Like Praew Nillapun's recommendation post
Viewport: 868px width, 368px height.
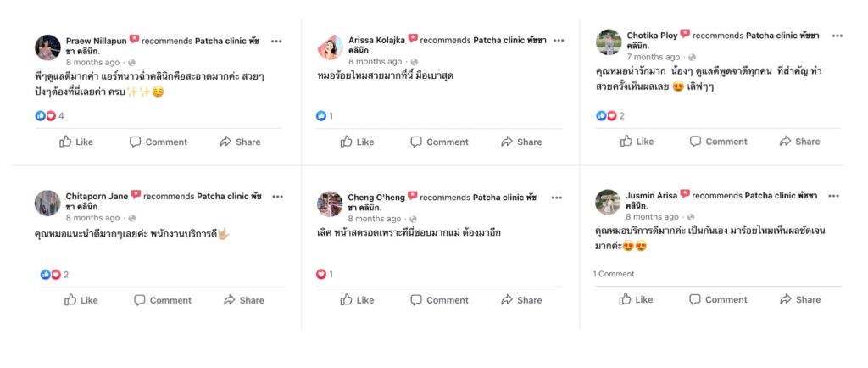click(x=76, y=142)
